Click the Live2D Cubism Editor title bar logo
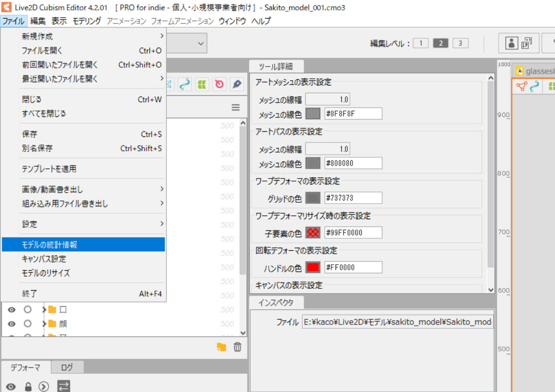The width and height of the screenshot is (555, 392). coord(6,7)
